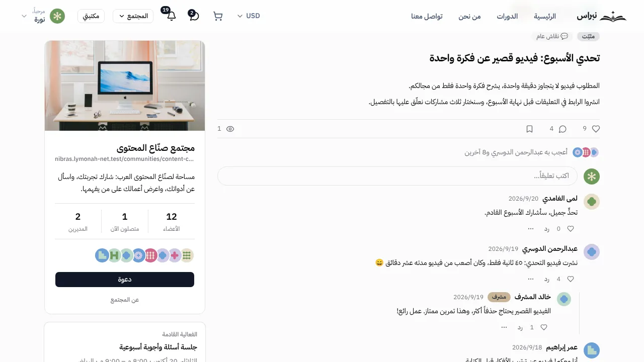The height and width of the screenshot is (362, 644).
Task: Open عبدالرحمن الدوسري's profile name
Action: tap(550, 249)
